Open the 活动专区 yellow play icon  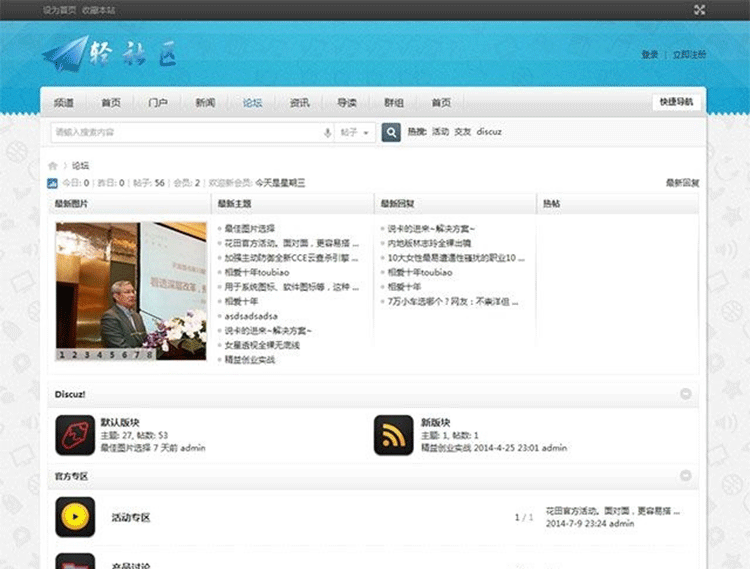click(x=75, y=517)
